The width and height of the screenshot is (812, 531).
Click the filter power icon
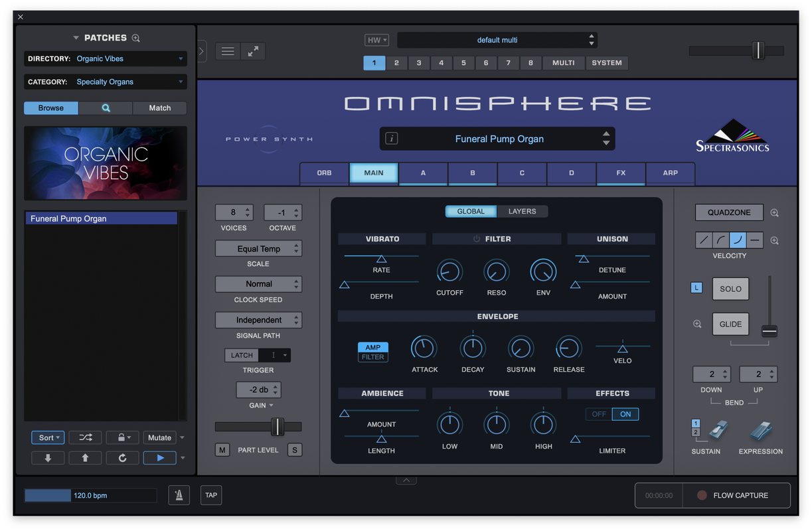click(x=476, y=239)
